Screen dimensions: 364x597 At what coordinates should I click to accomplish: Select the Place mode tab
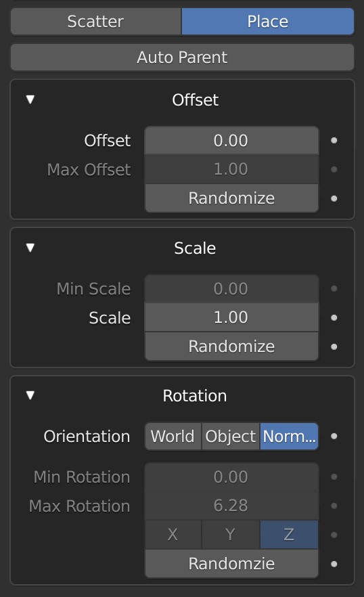click(268, 22)
